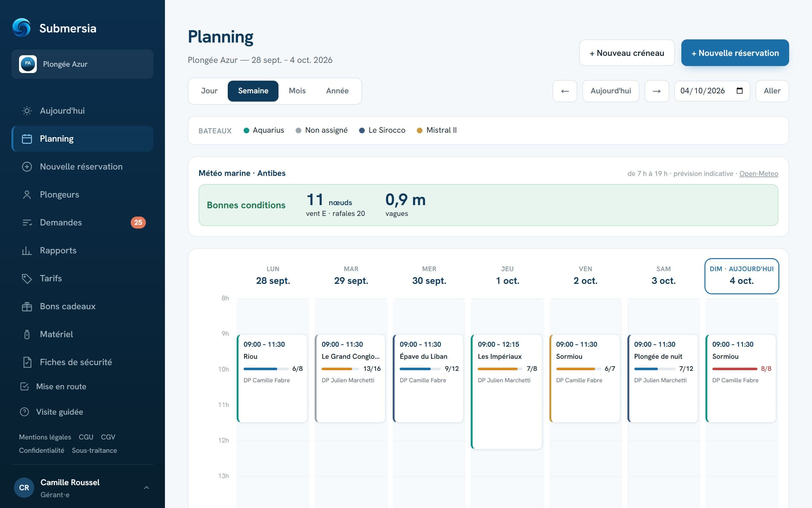812x508 pixels.
Task: Click the document-check icon for Fiches de sécurité
Action: [27, 362]
